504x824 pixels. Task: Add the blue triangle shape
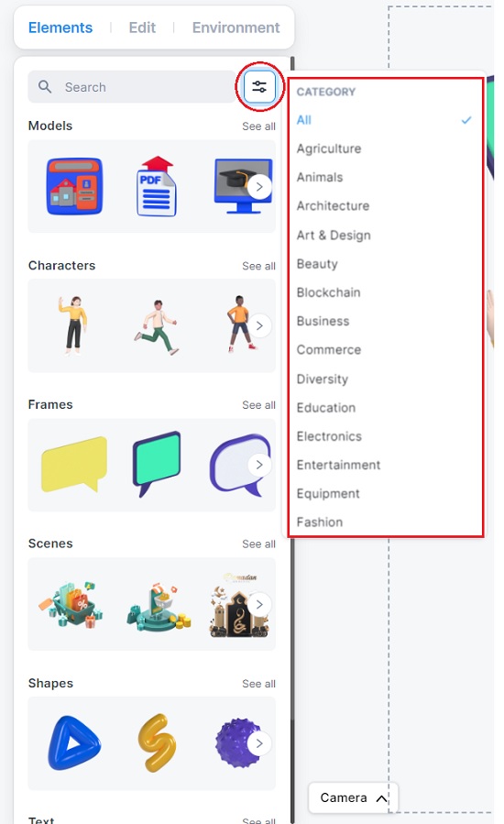click(74, 743)
